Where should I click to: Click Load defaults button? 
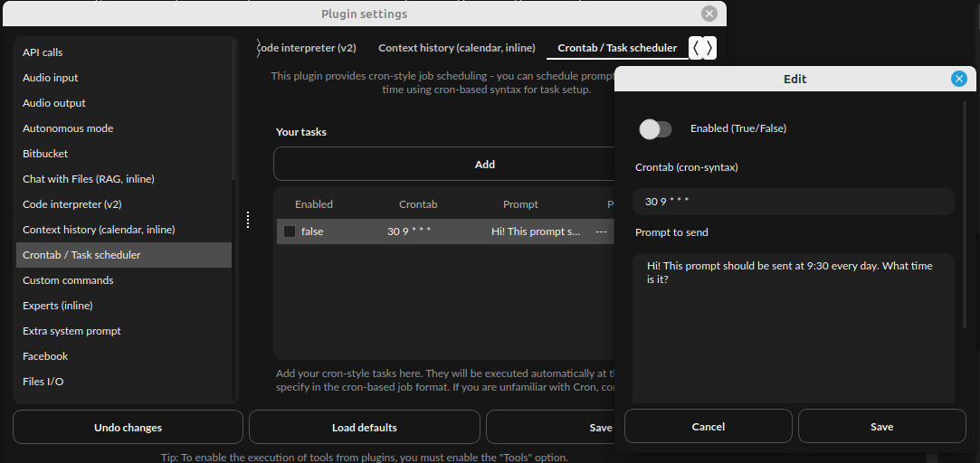tap(365, 428)
